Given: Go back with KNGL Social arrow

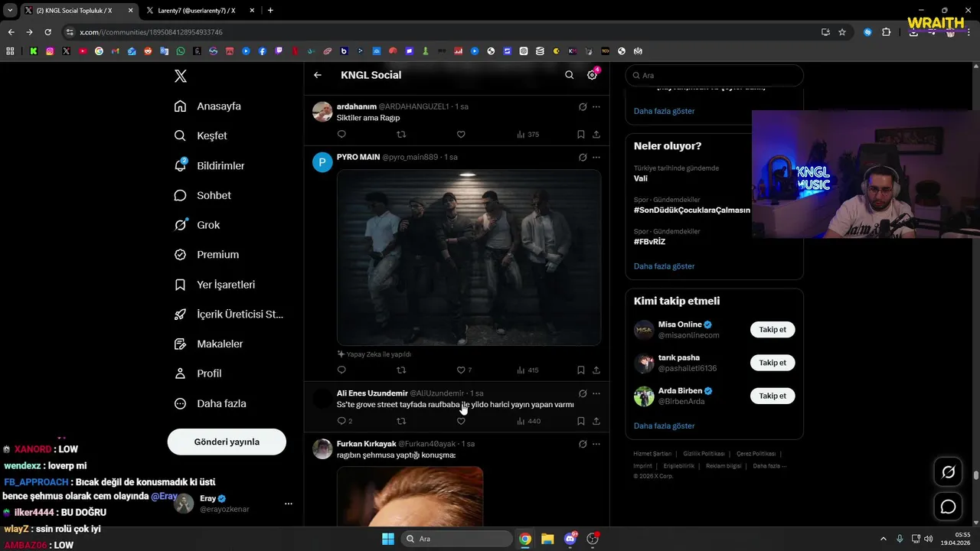Looking at the screenshot, I should pyautogui.click(x=318, y=75).
